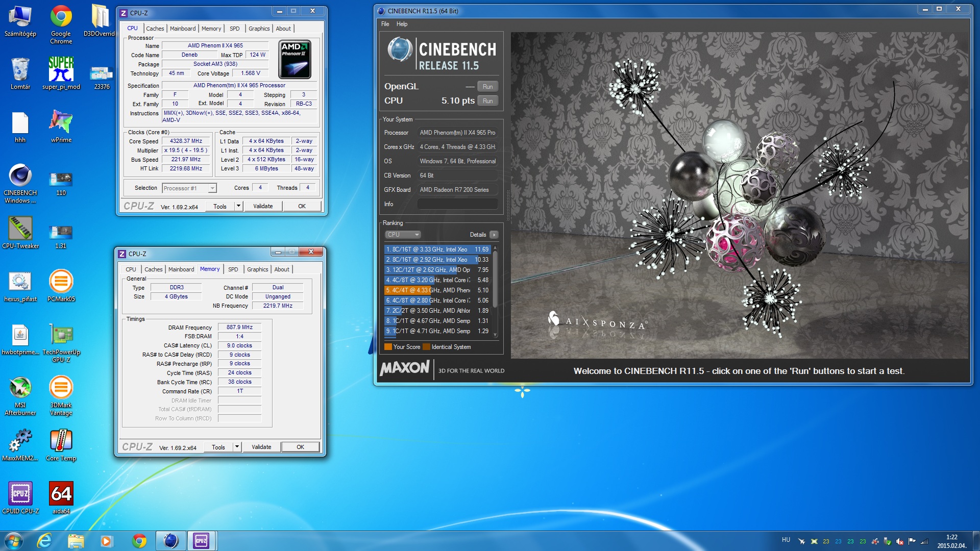The height and width of the screenshot is (551, 980).
Task: Launch wPrime desktop shortcut
Action: (61, 127)
